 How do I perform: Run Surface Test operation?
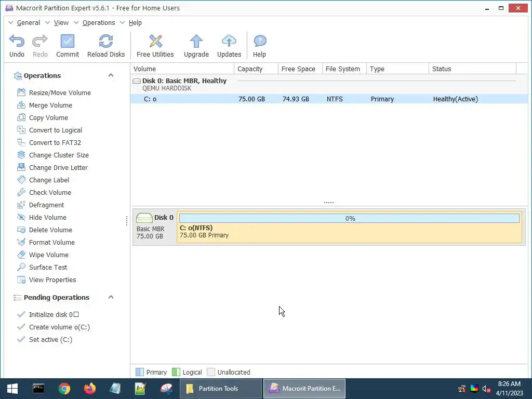click(x=48, y=268)
